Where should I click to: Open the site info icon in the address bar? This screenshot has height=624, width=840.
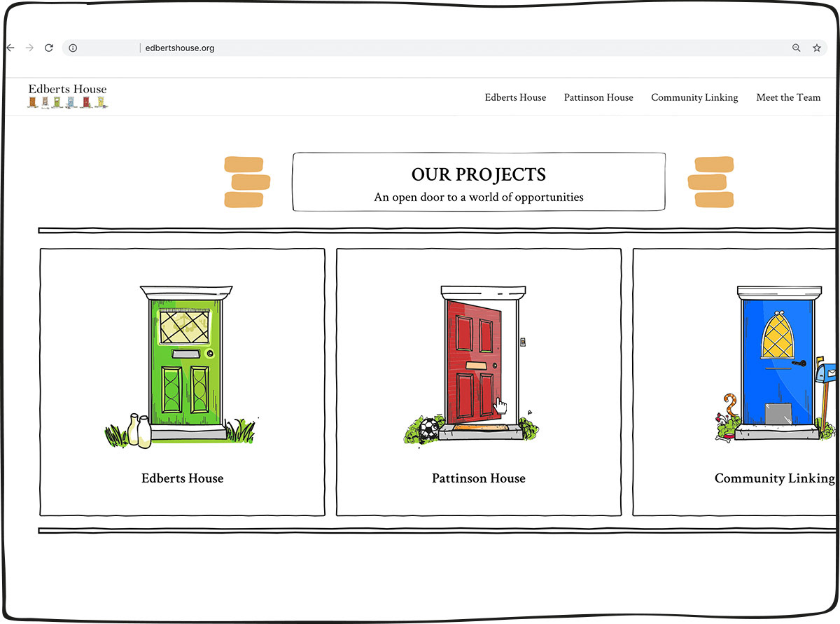pyautogui.click(x=73, y=48)
